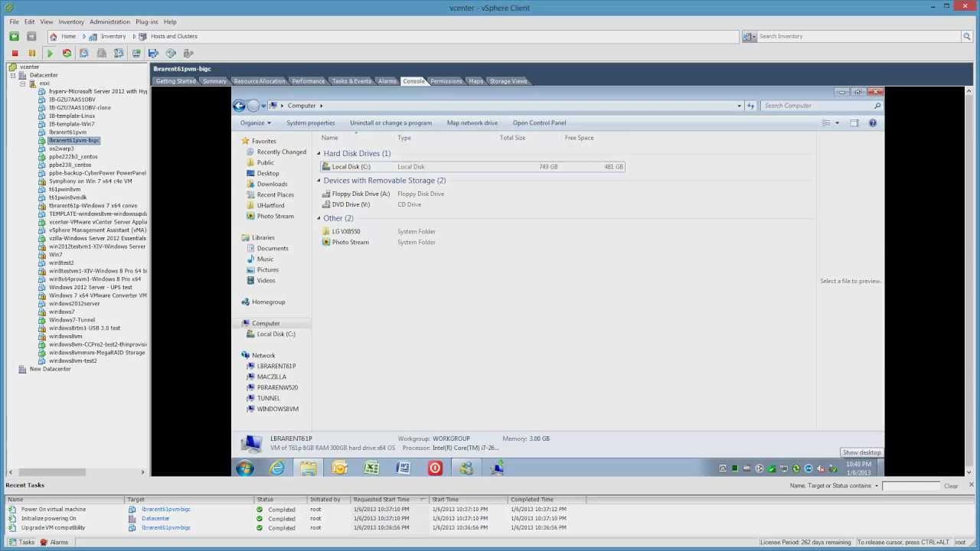Click Datacenter link in Recent Tasks target
Screen dimensions: 980x551
[x=155, y=519]
